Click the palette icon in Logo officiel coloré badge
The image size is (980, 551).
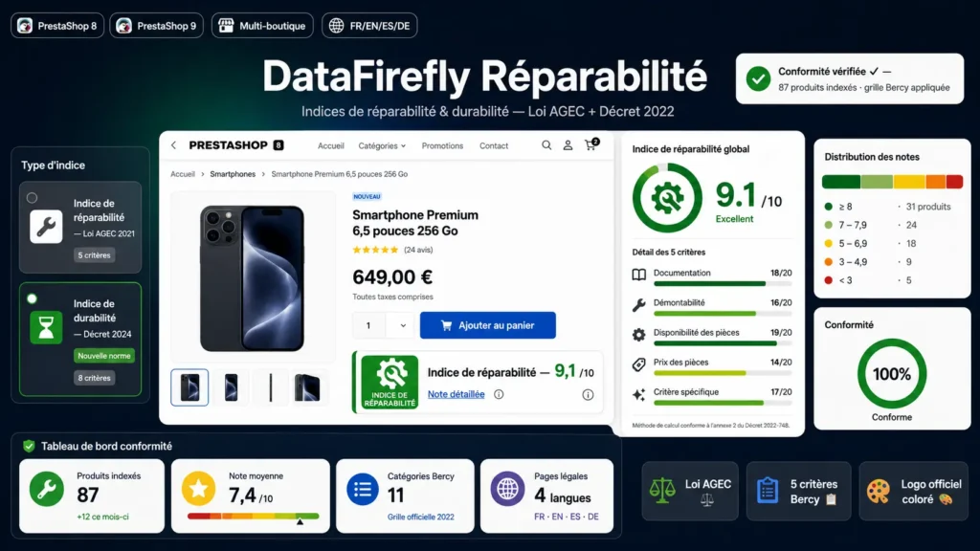coord(879,491)
